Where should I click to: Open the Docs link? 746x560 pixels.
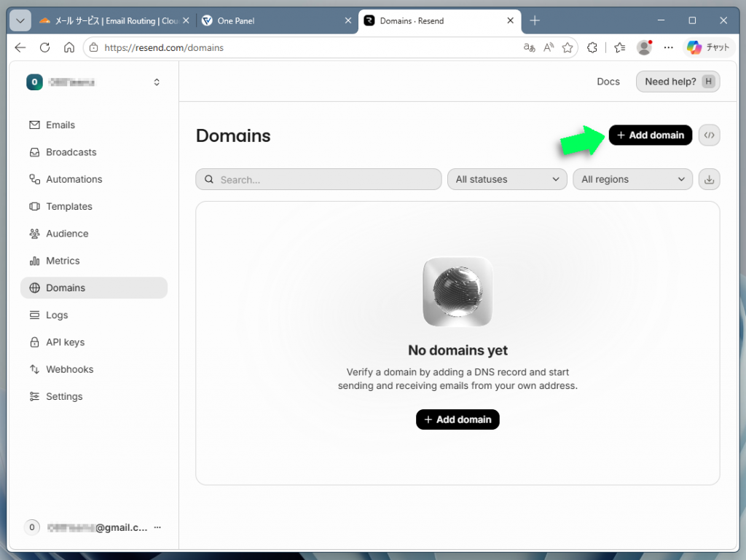tap(608, 82)
